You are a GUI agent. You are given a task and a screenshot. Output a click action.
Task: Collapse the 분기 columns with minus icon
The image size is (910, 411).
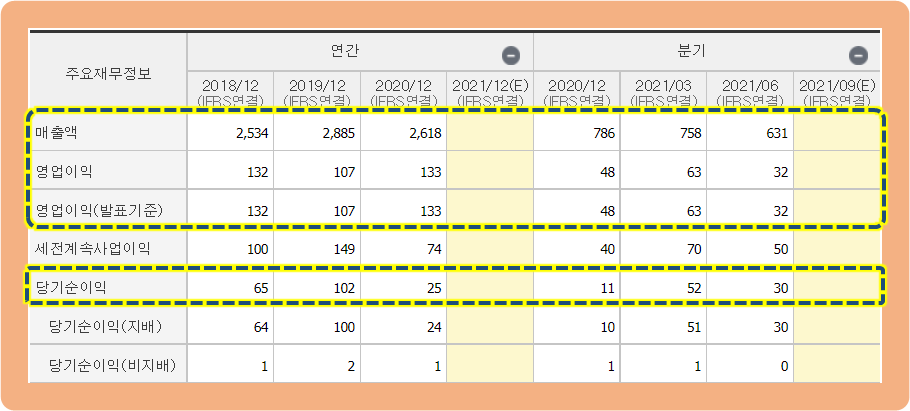coord(858,56)
